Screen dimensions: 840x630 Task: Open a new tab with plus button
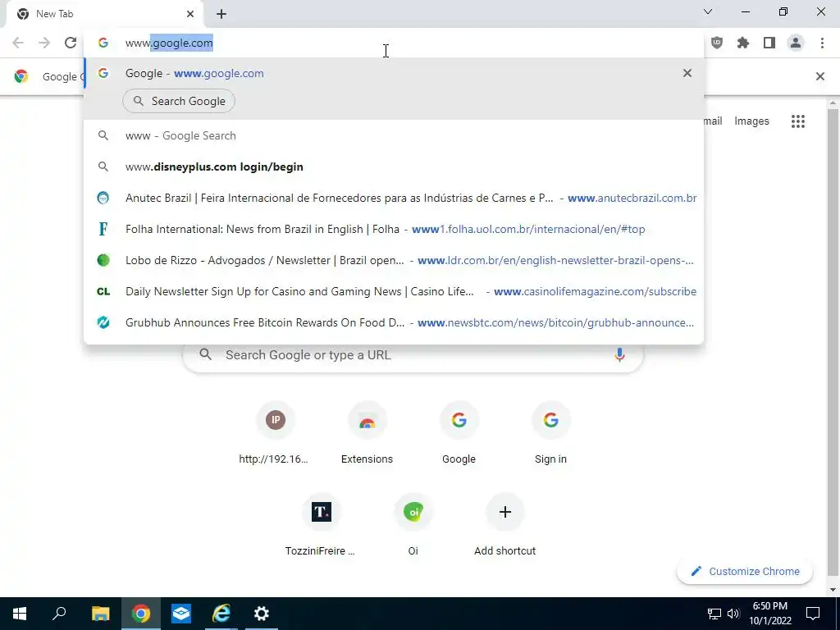(221, 14)
